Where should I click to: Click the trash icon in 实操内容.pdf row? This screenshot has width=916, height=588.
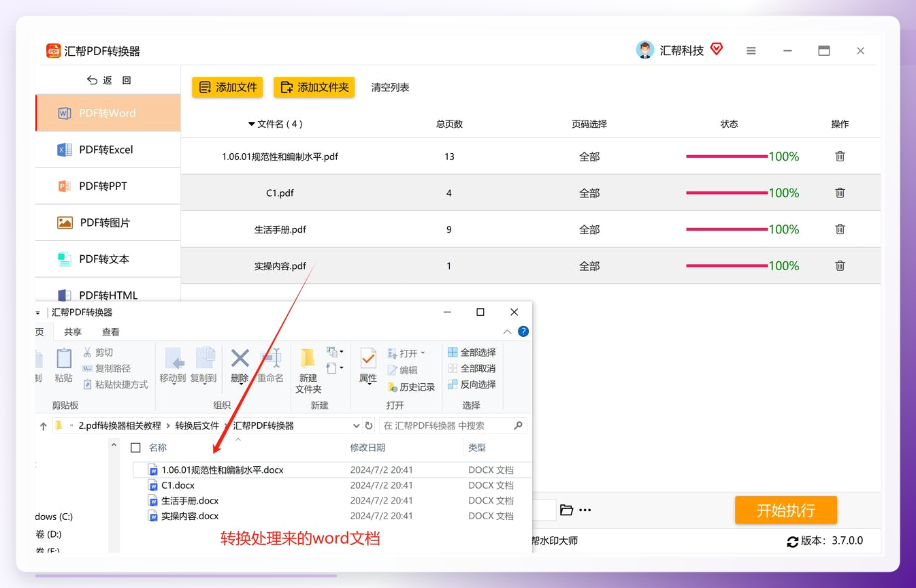[x=840, y=266]
